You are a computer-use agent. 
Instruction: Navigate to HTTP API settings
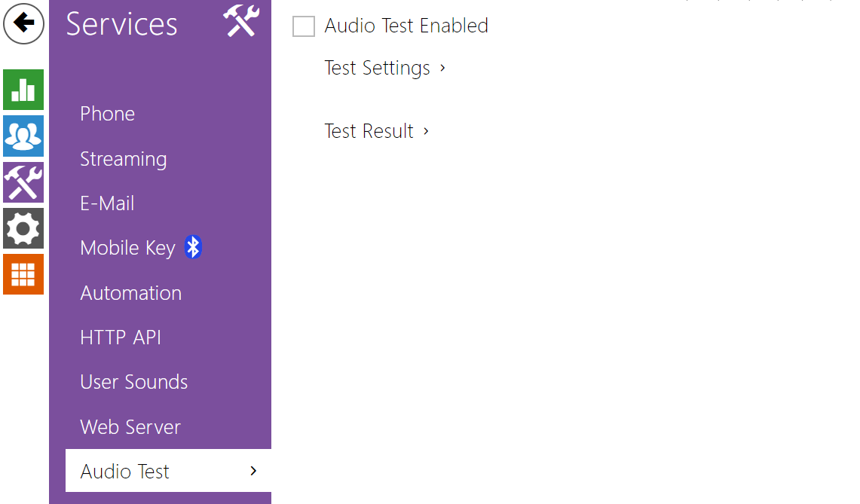tap(121, 338)
